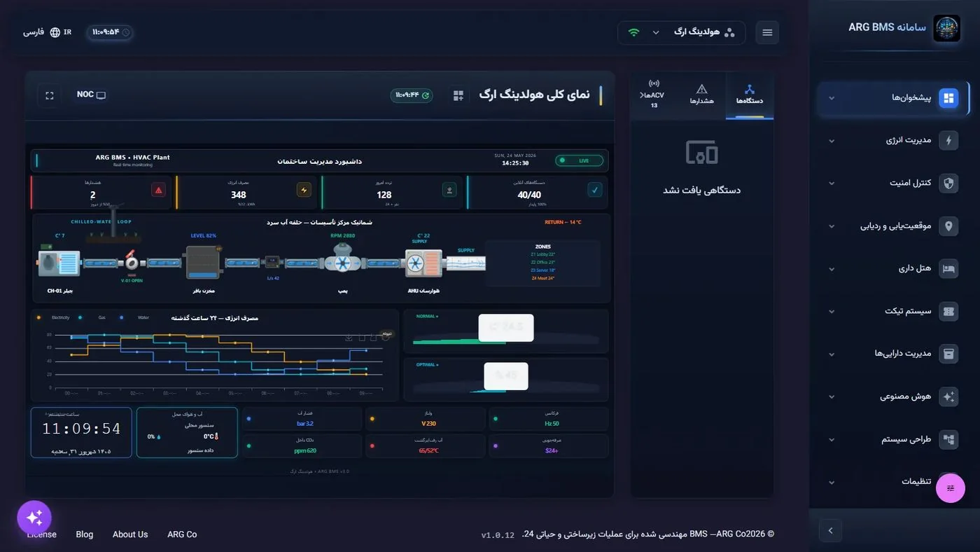Click the purple AI assistant sparkle button

34,518
